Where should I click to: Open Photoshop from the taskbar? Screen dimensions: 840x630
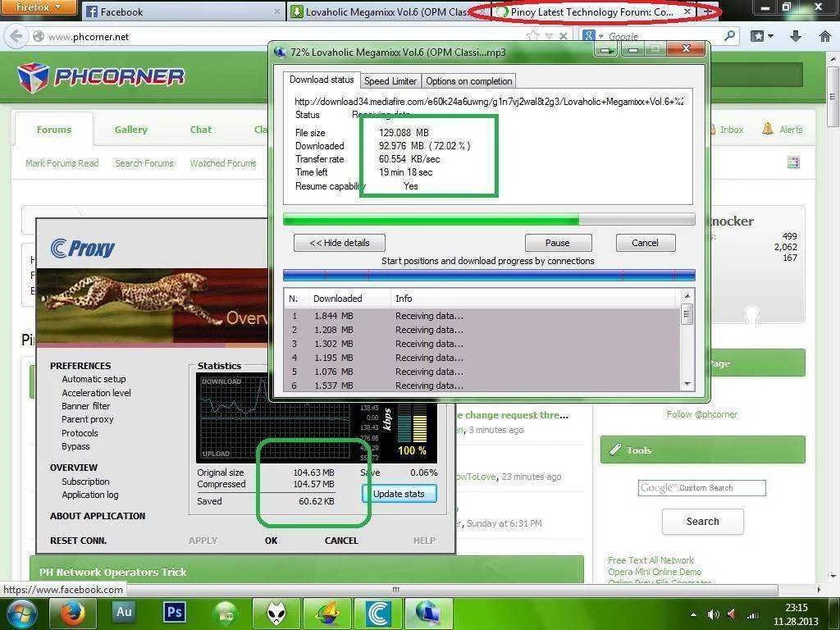pyautogui.click(x=174, y=612)
